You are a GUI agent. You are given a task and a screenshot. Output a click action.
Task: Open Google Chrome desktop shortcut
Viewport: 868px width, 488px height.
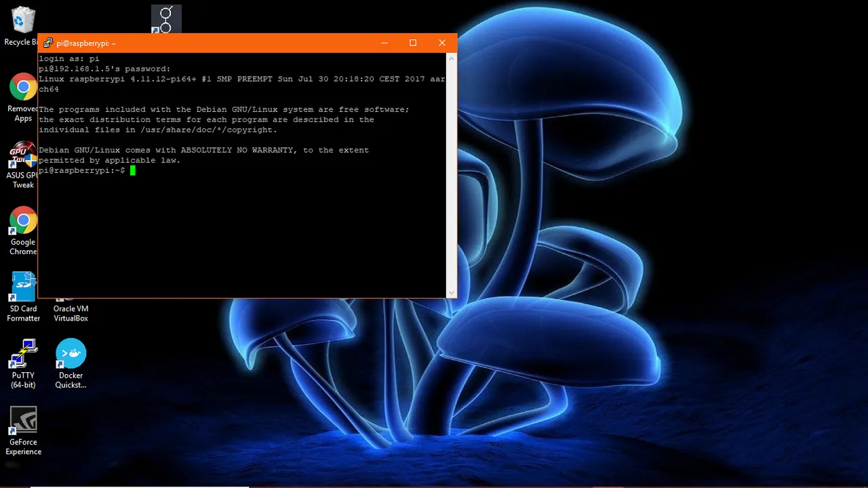coord(22,231)
